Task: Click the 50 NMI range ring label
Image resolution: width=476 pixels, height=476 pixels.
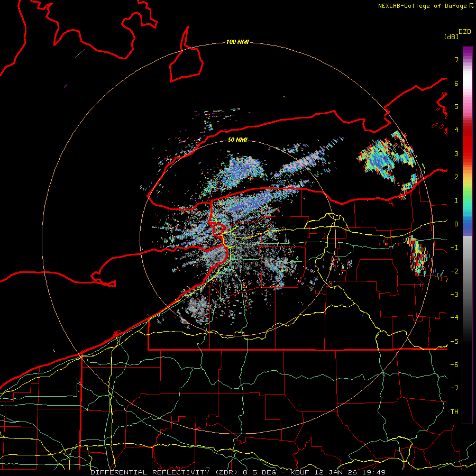Action: click(237, 140)
